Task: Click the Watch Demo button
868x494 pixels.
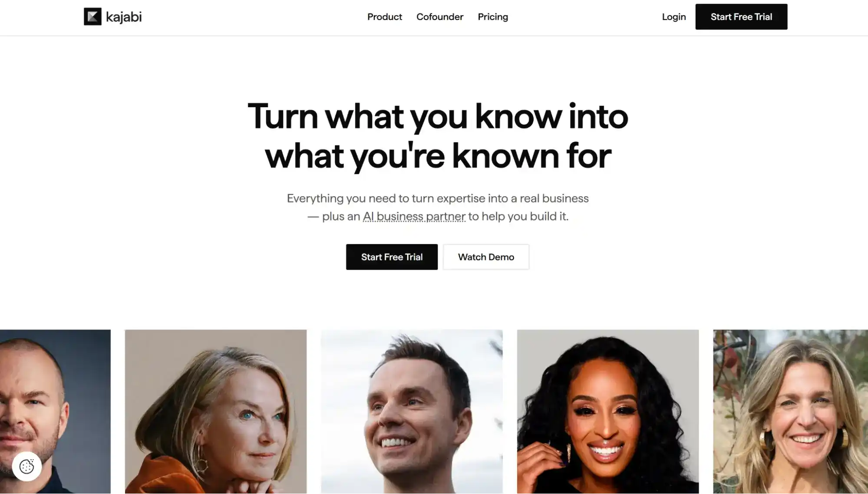Action: point(486,257)
